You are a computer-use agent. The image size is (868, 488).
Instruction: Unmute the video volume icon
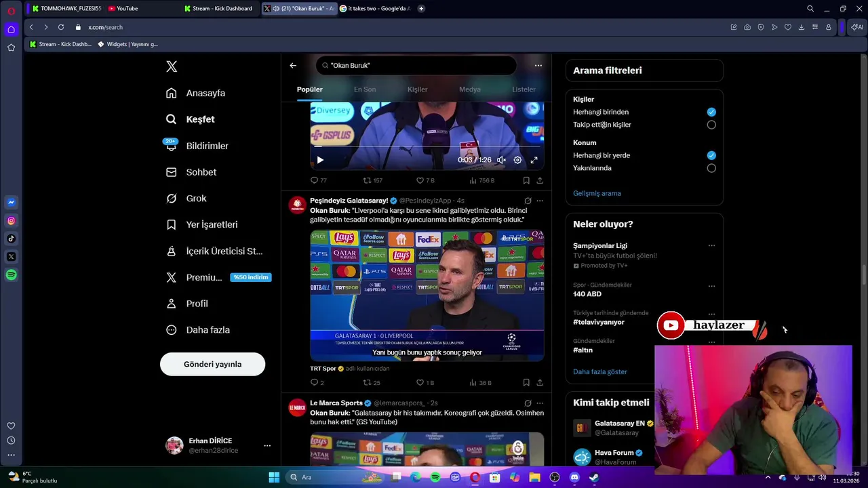pyautogui.click(x=501, y=160)
